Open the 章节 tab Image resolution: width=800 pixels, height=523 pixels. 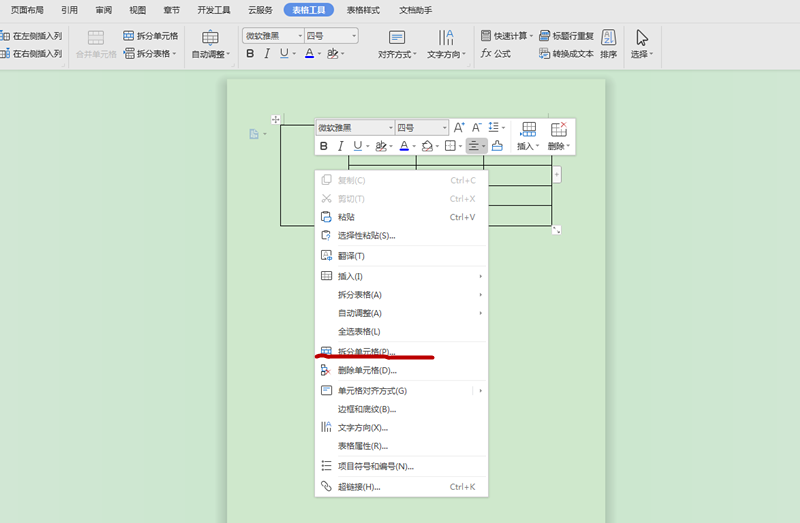coord(172,10)
